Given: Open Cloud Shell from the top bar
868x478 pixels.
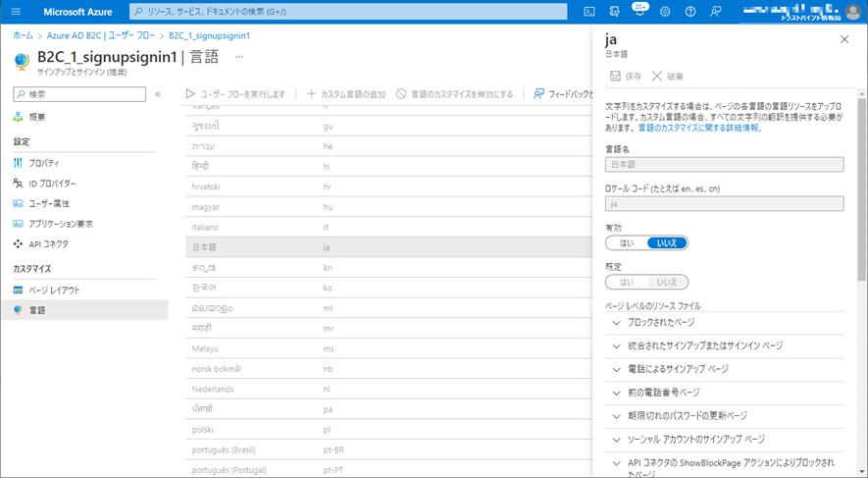Looking at the screenshot, I should (589, 11).
